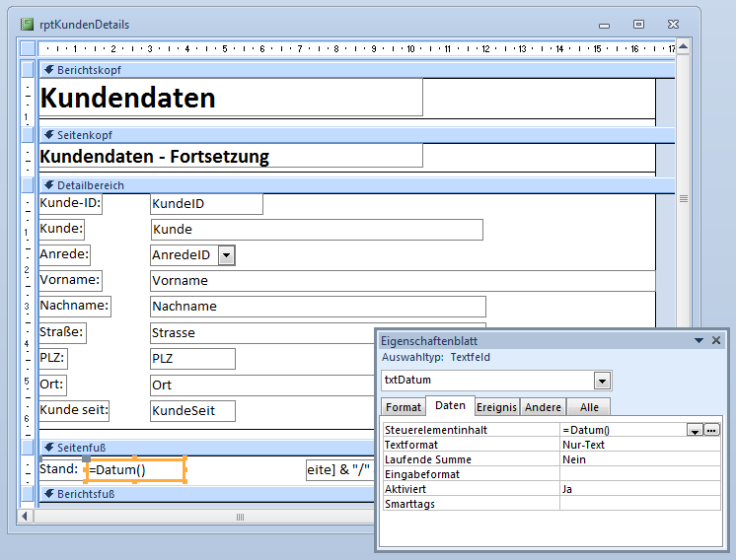This screenshot has height=560, width=736.
Task: Click the Textformat value Nur-Text
Action: pyautogui.click(x=640, y=445)
